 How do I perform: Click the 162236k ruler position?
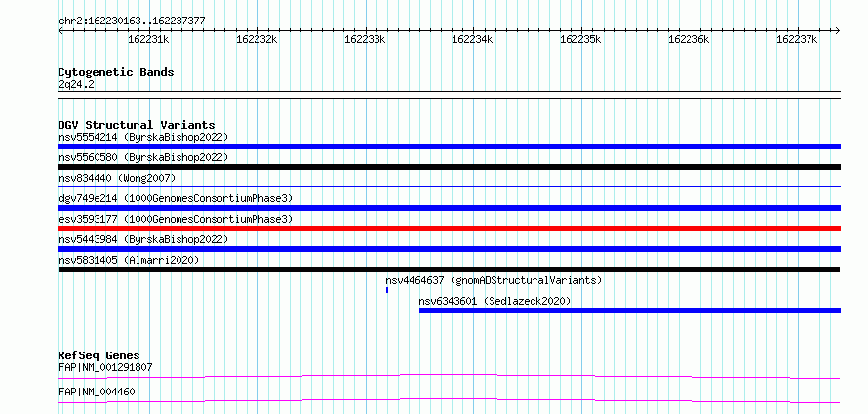(x=689, y=39)
